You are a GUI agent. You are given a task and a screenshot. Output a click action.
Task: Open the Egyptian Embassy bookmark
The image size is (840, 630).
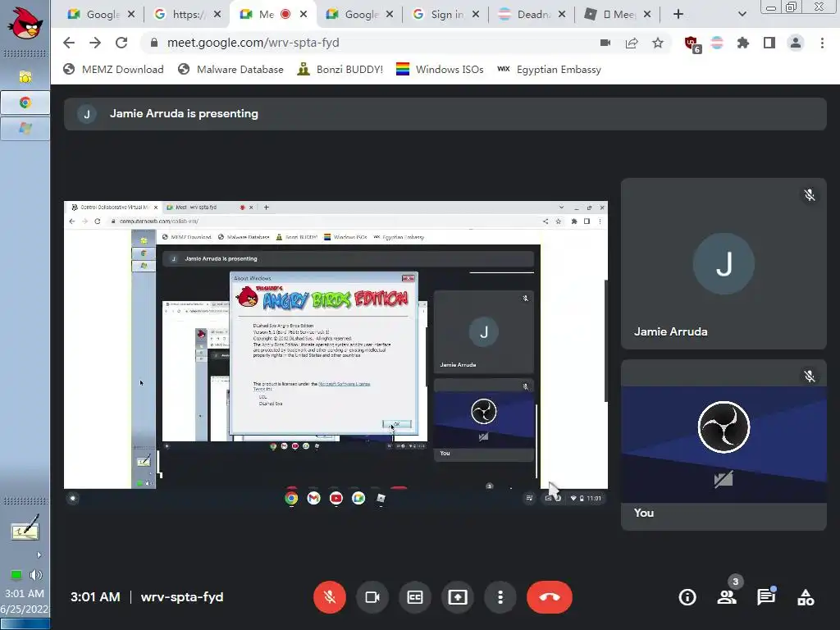tap(549, 70)
